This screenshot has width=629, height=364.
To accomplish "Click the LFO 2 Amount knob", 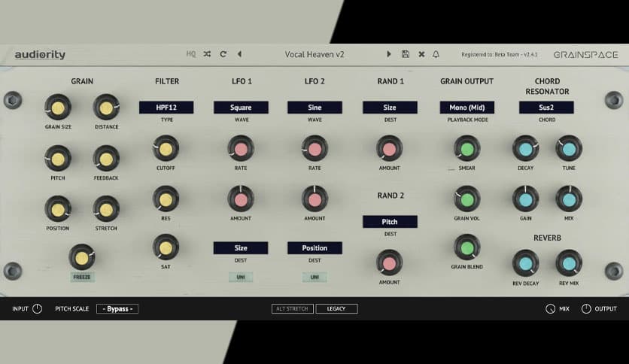I will coord(315,199).
